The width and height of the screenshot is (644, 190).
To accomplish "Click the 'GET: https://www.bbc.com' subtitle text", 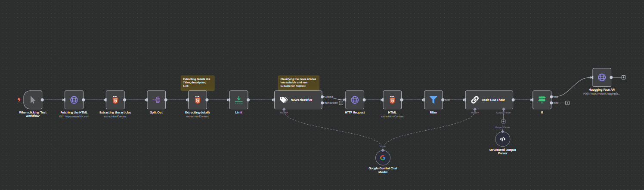I will pyautogui.click(x=74, y=116).
